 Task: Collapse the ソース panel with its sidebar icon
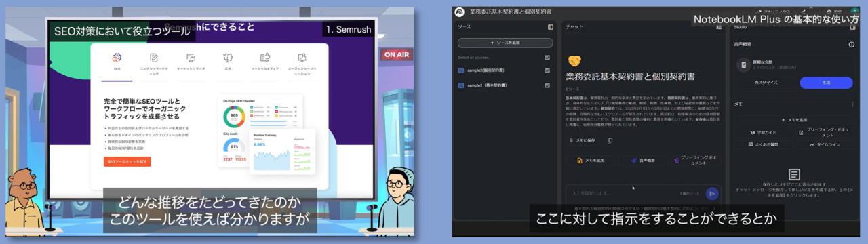tap(551, 27)
